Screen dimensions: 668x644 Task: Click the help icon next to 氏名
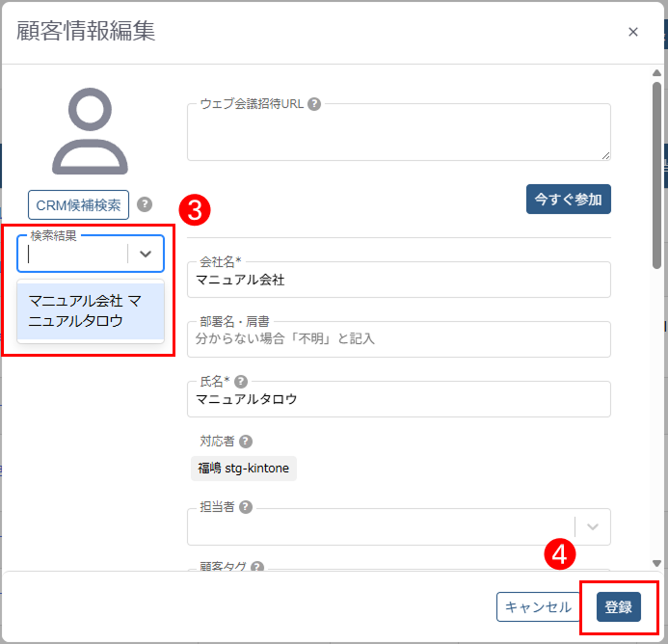[x=241, y=382]
